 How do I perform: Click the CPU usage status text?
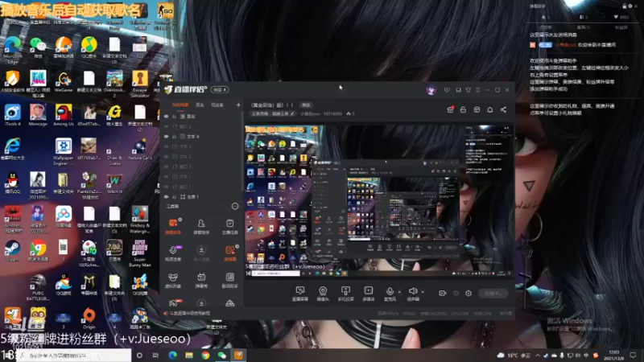tap(460, 314)
